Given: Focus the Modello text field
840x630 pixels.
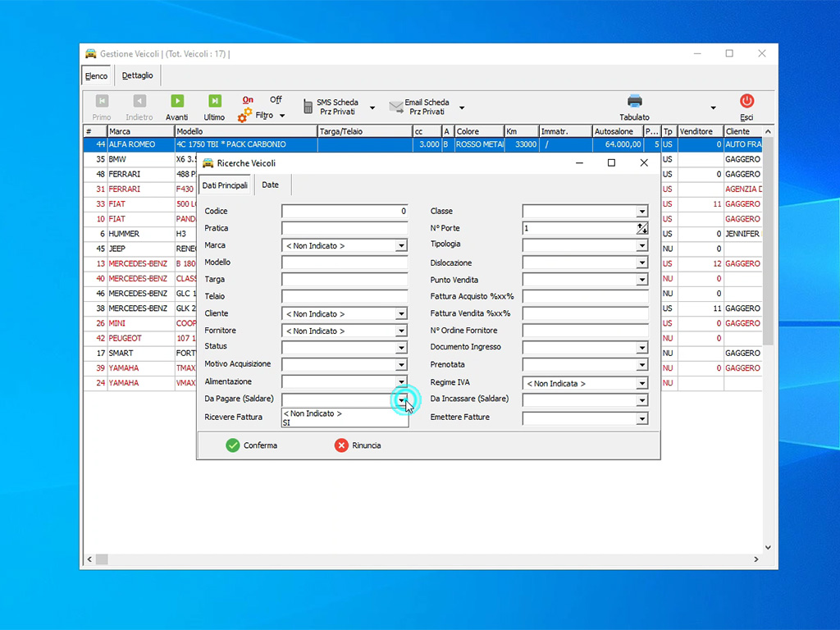Looking at the screenshot, I should [345, 262].
